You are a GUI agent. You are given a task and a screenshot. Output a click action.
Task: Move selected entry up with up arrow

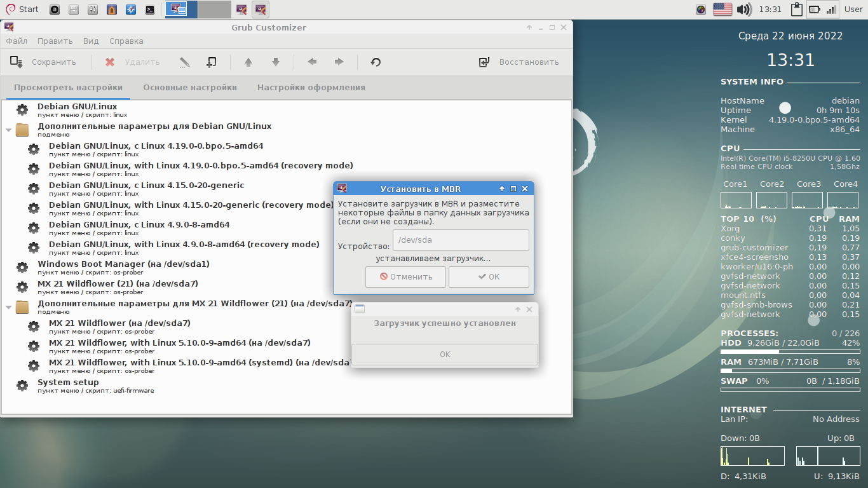click(248, 62)
